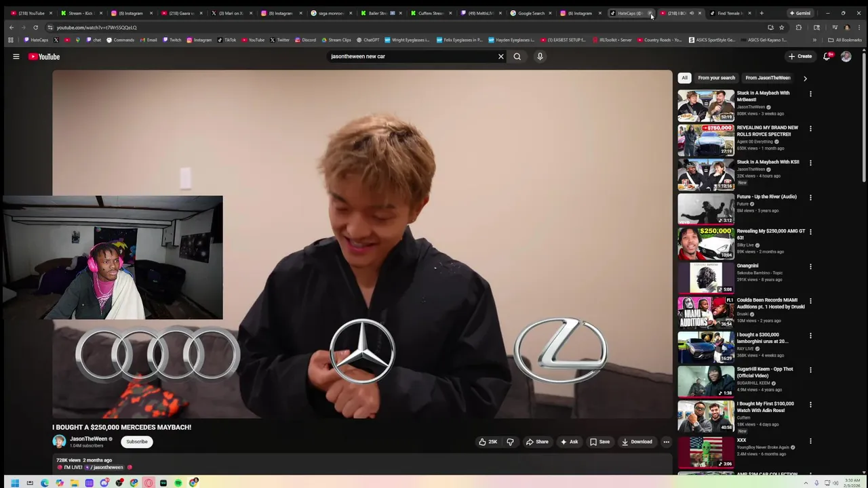This screenshot has height=488, width=868.
Task: Click the Share button
Action: pyautogui.click(x=537, y=442)
